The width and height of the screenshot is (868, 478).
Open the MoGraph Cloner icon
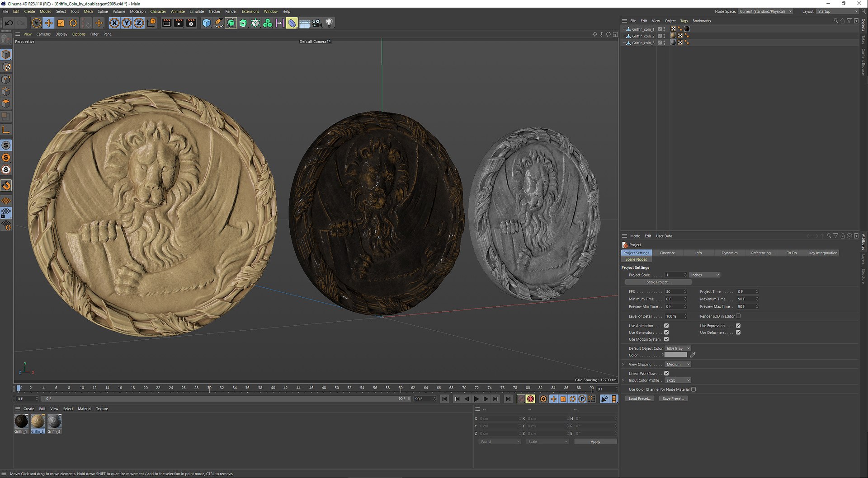tap(268, 23)
